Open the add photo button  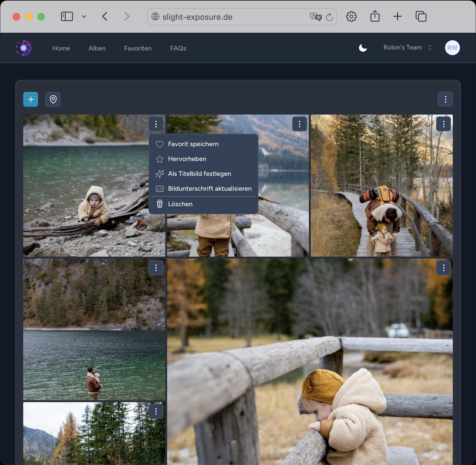tap(30, 99)
